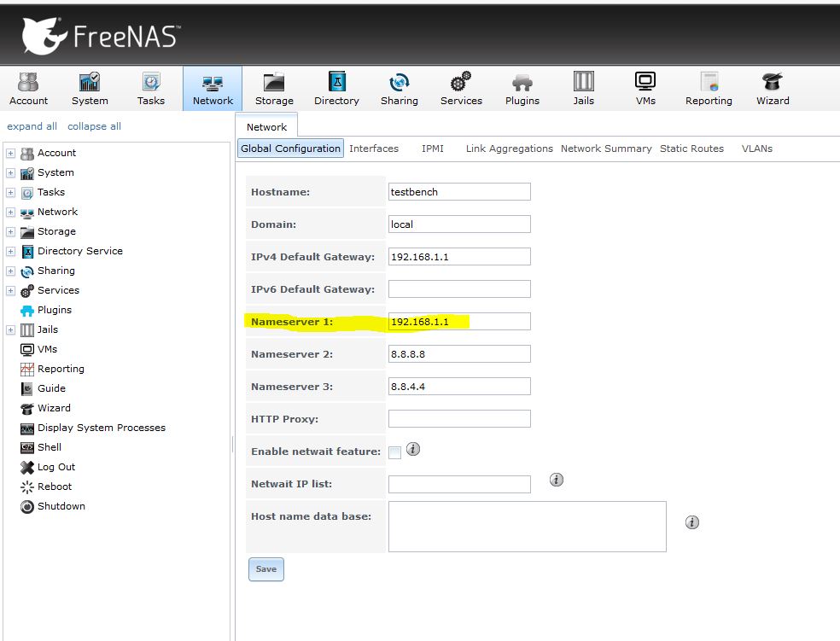Expand the Storage tree node
The width and height of the screenshot is (840, 641).
tap(10, 232)
